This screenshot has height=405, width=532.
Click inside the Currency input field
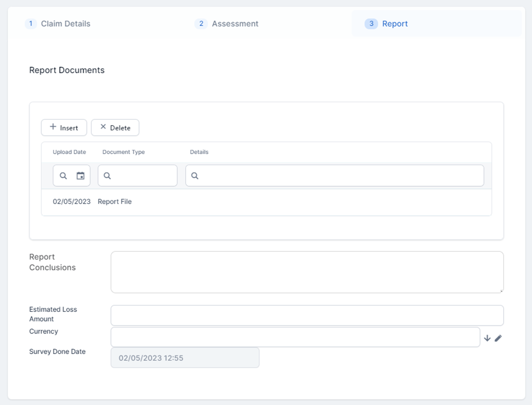(295, 337)
